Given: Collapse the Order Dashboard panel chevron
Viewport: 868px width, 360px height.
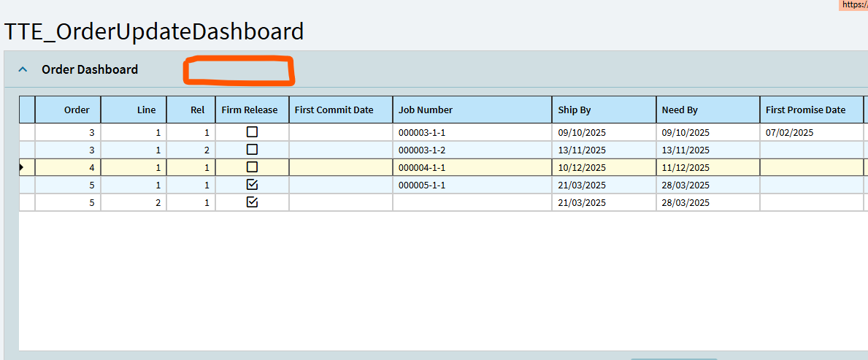Looking at the screenshot, I should [x=23, y=70].
